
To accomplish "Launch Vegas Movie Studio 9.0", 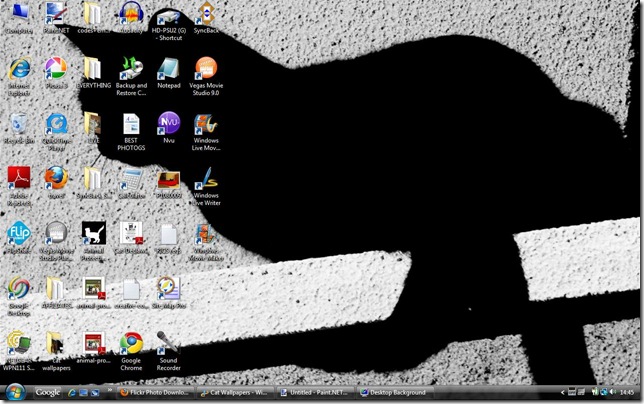I will coord(206,76).
